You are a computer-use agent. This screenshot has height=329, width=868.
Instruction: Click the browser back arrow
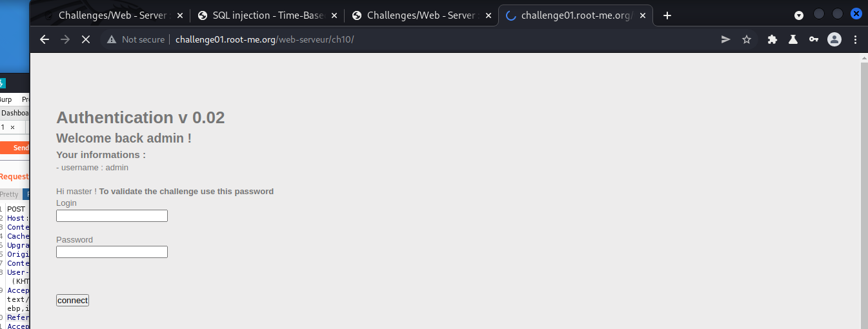[45, 39]
